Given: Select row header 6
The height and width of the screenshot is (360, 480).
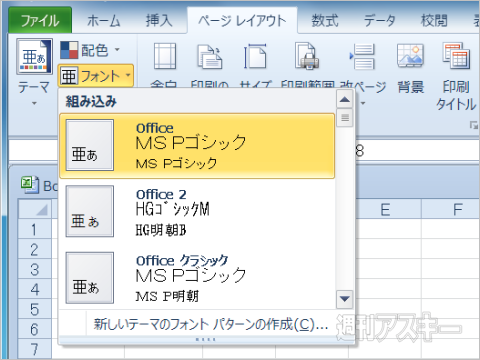Looking at the screenshot, I should 35,329.
